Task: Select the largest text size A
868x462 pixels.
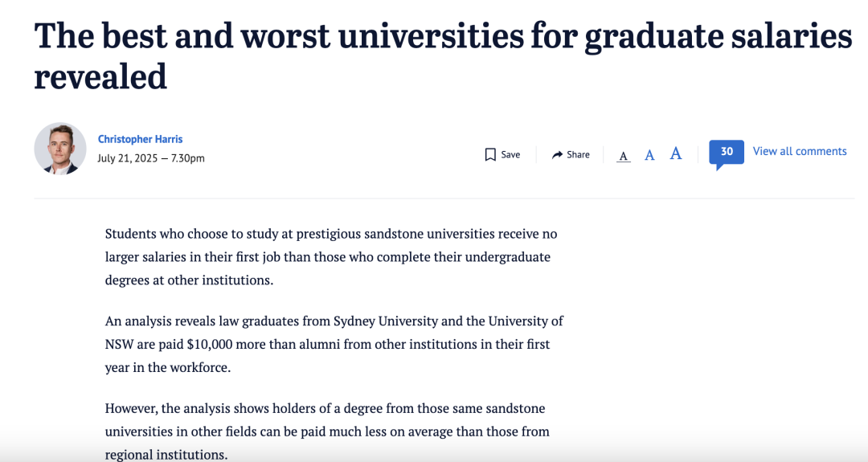Action: pos(676,153)
